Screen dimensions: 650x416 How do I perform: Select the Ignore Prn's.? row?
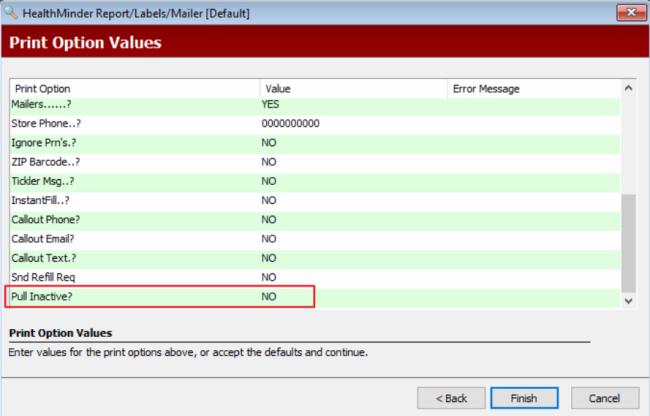315,143
